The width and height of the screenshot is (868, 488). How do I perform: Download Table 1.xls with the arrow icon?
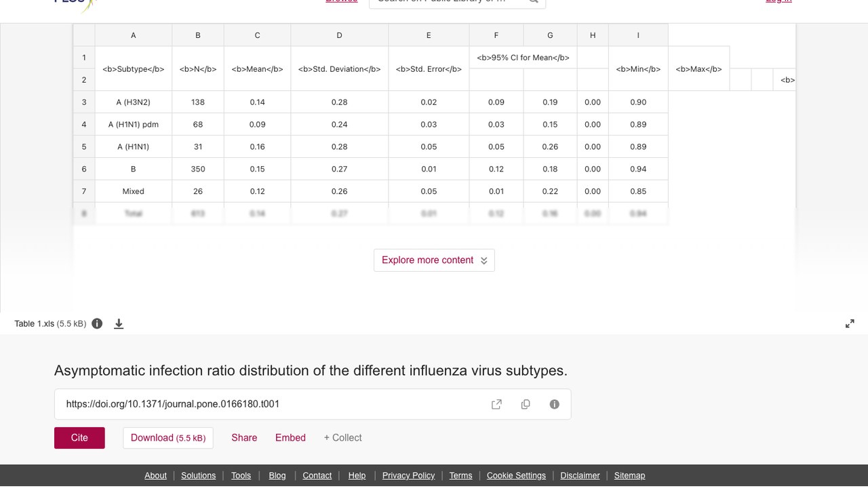coord(119,324)
